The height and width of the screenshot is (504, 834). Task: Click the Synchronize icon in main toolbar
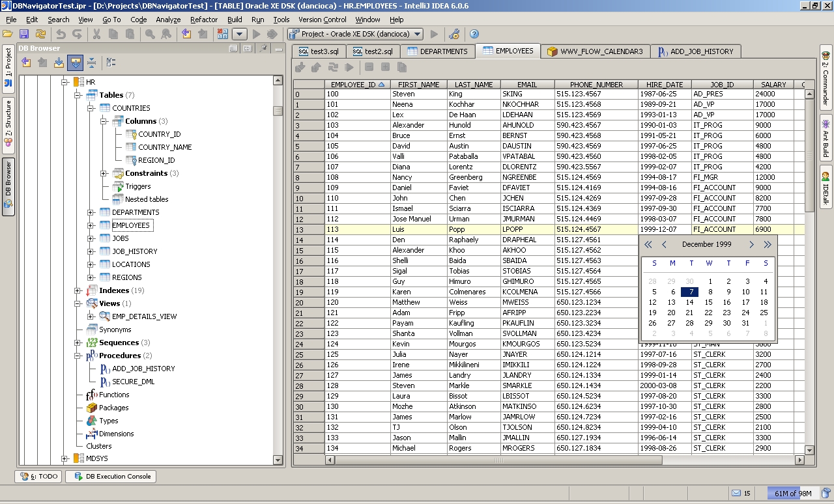coord(40,34)
